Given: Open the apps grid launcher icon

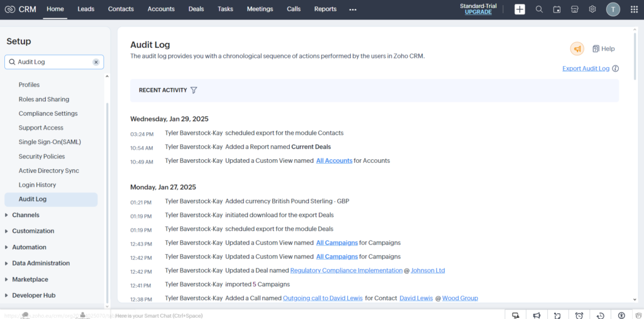Looking at the screenshot, I should [x=634, y=9].
